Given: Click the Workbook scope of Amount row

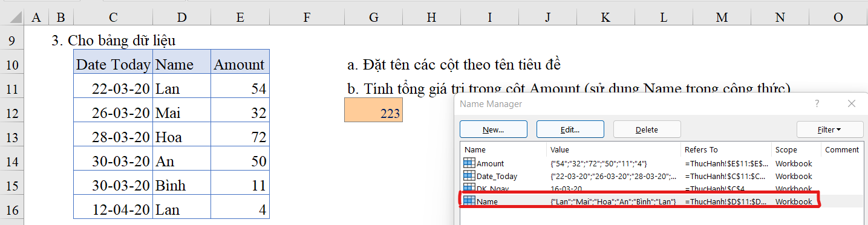Looking at the screenshot, I should [x=794, y=163].
